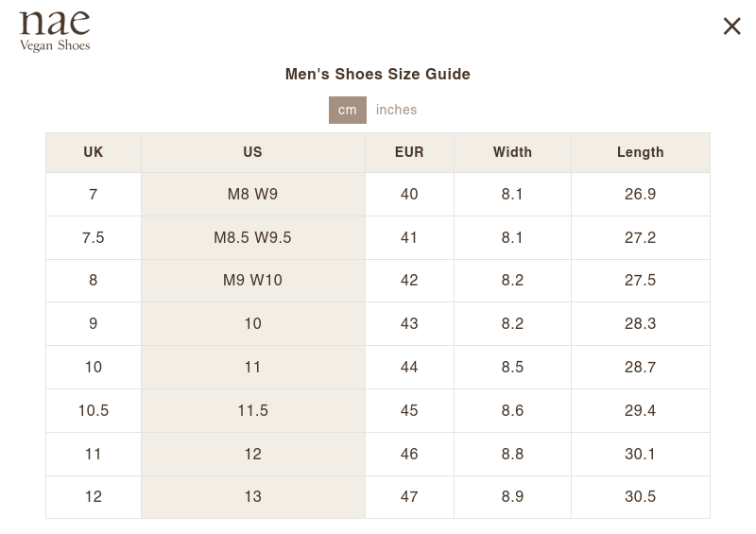Click the 30.5 length value
Viewport: 756px width, 534px height.
[640, 497]
